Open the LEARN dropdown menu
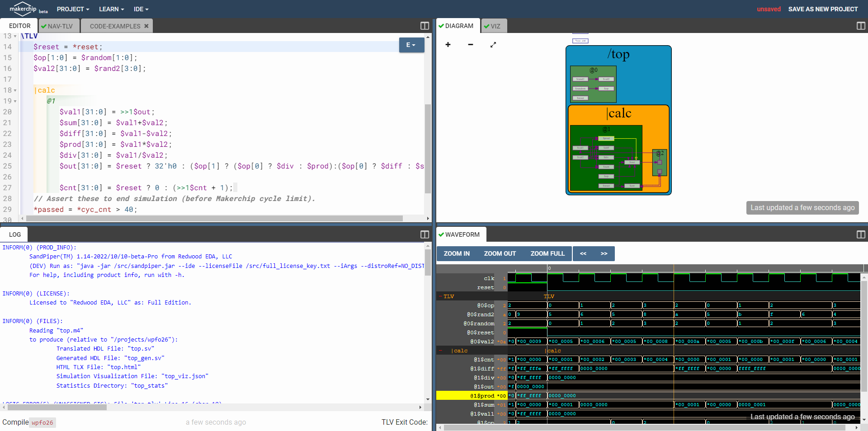 click(112, 9)
